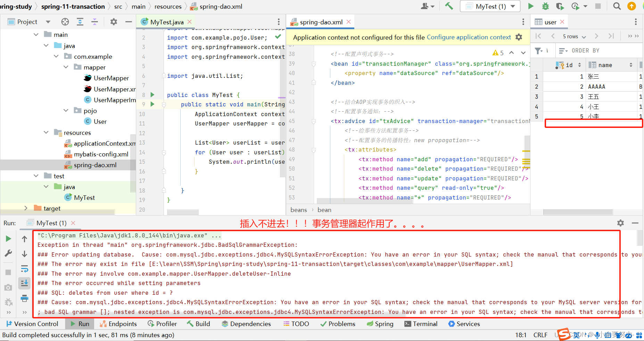
Task: Expand the target folder
Action: (26, 208)
